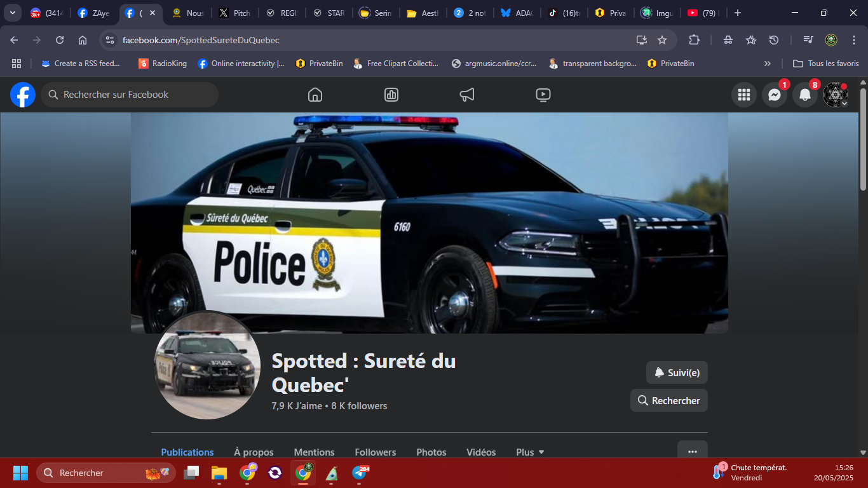This screenshot has height=488, width=868.
Task: Open the Tous les favoris folder
Action: (x=826, y=64)
